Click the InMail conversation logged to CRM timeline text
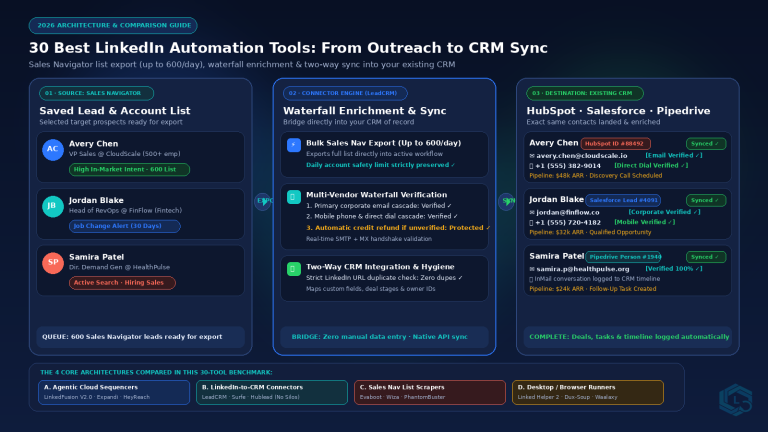The width and height of the screenshot is (768, 432). pos(597,279)
